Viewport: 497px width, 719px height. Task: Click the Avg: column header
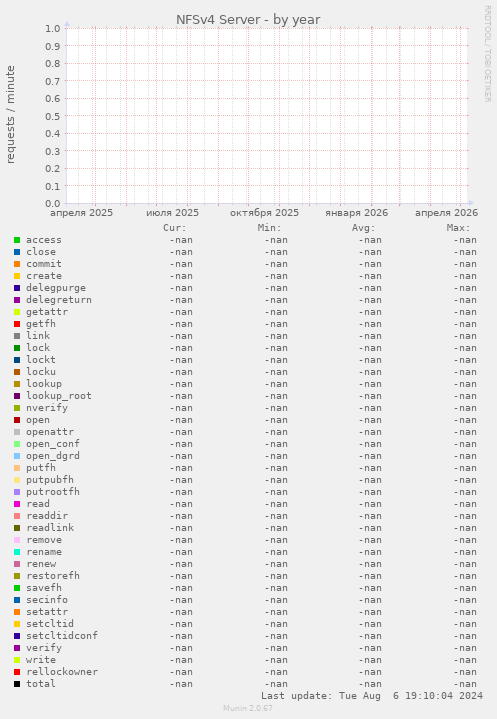[364, 228]
